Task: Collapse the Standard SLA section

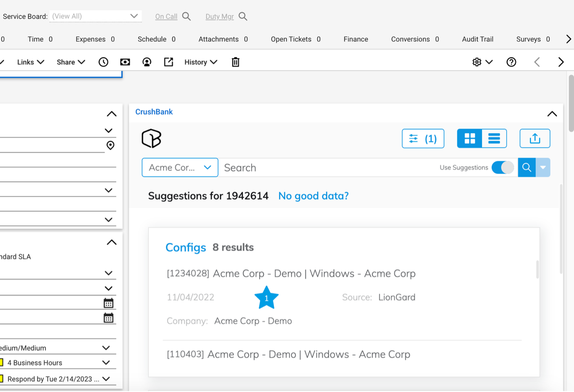Action: tap(112, 242)
